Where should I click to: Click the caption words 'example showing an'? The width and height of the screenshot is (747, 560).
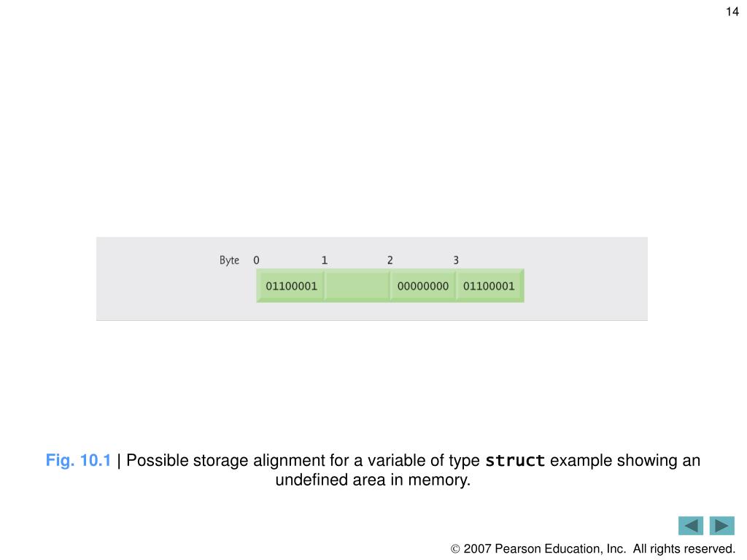[625, 461]
